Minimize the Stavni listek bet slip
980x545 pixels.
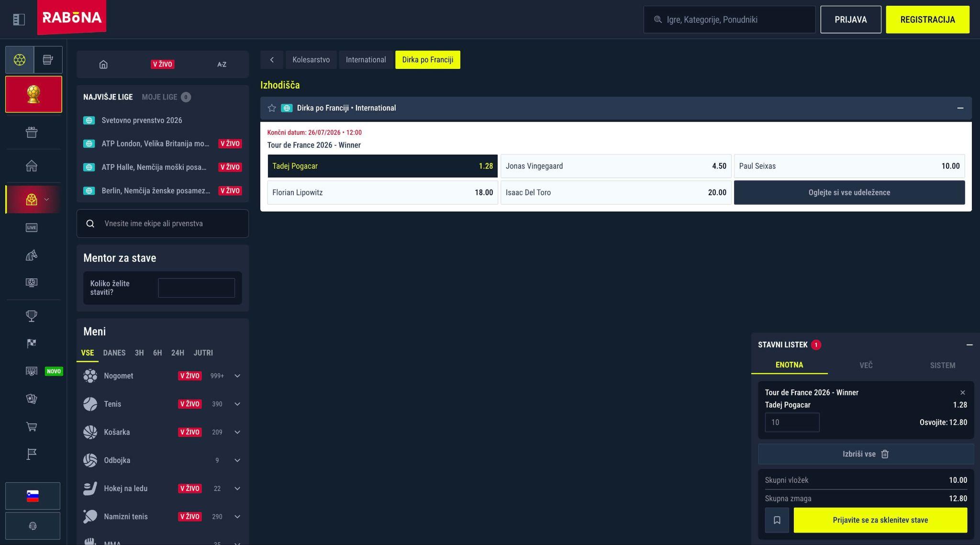969,345
